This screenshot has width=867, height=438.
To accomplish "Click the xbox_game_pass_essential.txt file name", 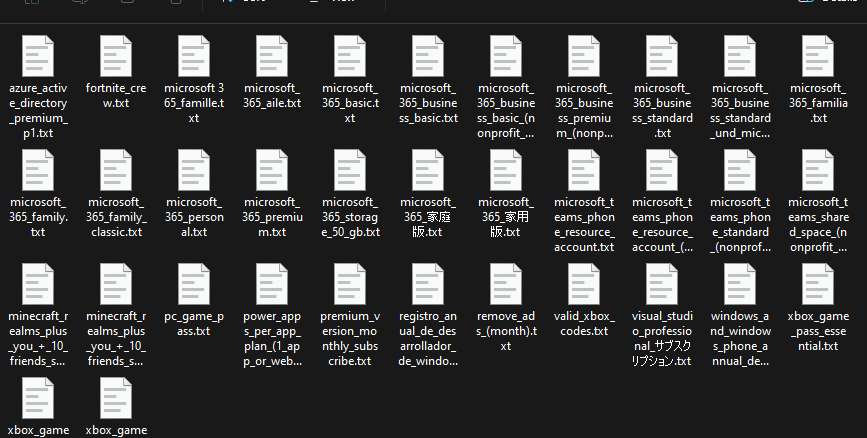I will 818,331.
